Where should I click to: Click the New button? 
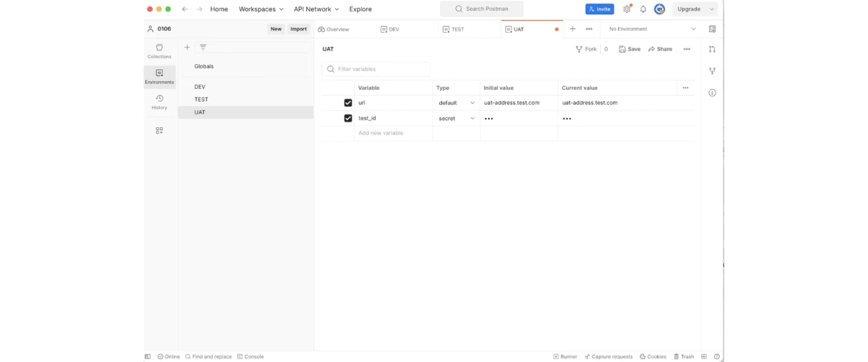click(276, 29)
